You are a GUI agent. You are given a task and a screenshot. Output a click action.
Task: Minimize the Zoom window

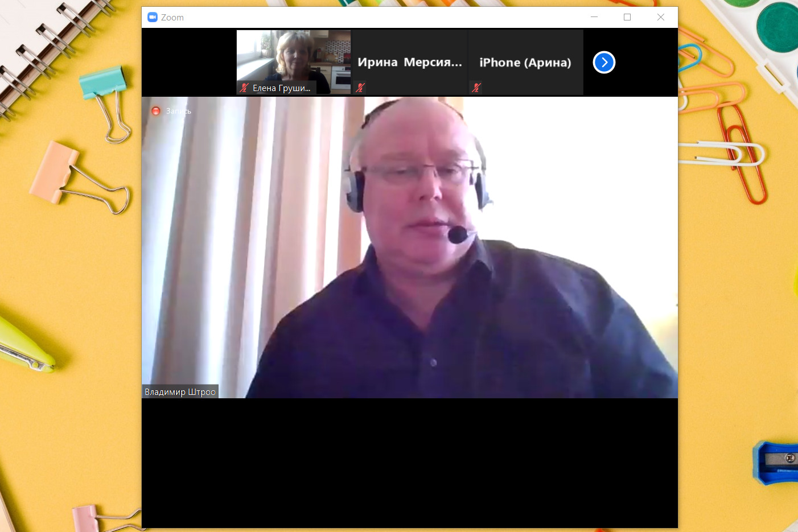pyautogui.click(x=594, y=17)
